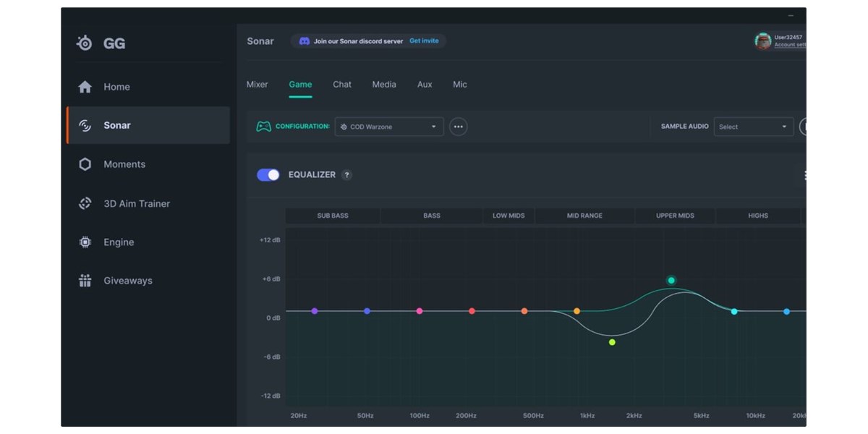Screen dimensions: 868x434
Task: Open the COD Warzone configuration dropdown
Action: (389, 127)
